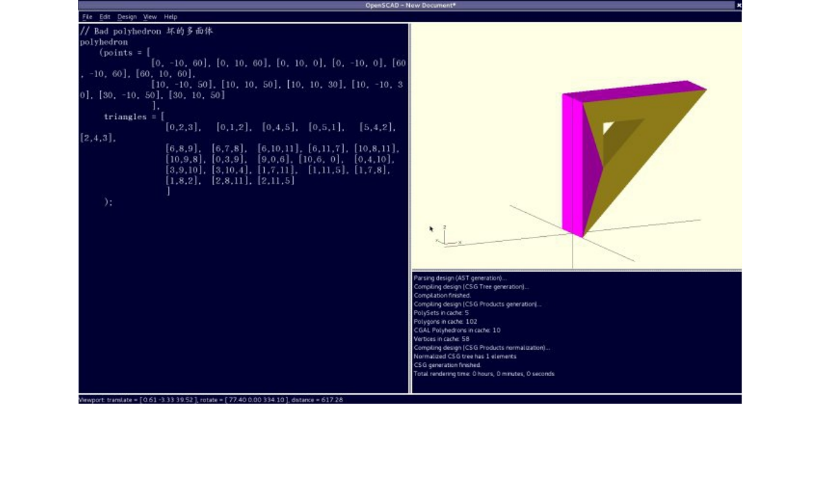Open the Edit menu
The image size is (820, 504).
click(x=105, y=17)
